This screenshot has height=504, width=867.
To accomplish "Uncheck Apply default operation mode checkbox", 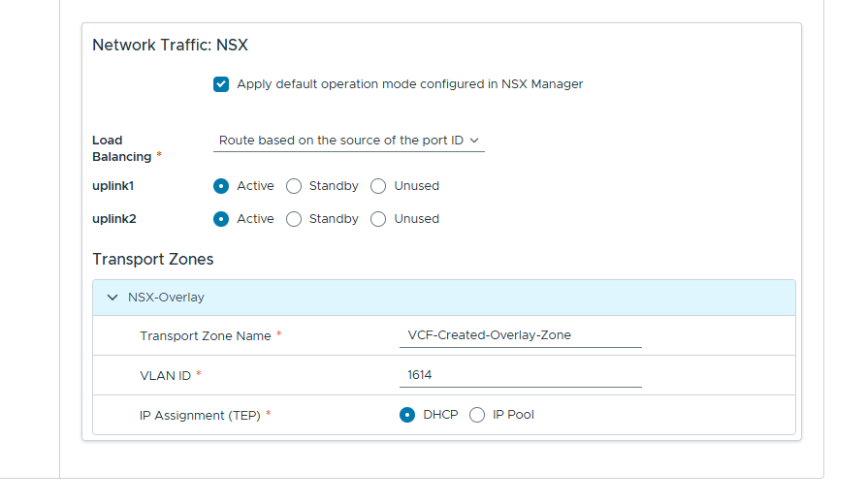I will click(221, 84).
